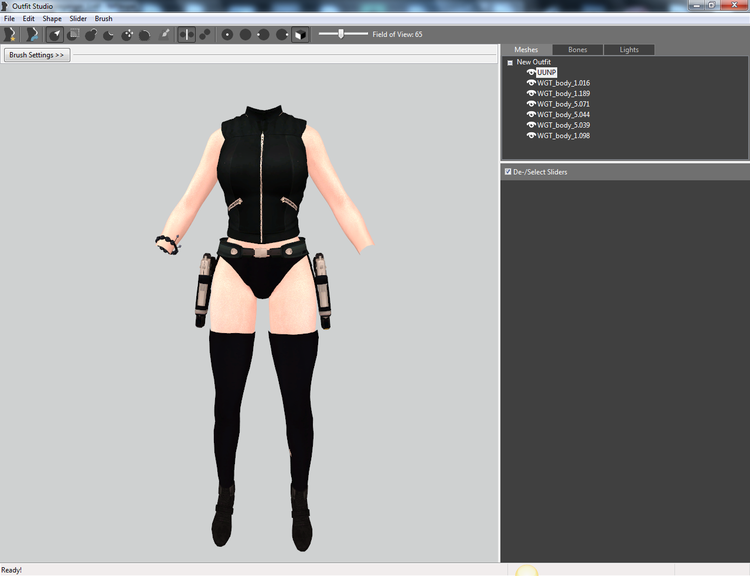Restore down the Outfit Studio window
750x576 pixels.
pyautogui.click(x=711, y=5)
